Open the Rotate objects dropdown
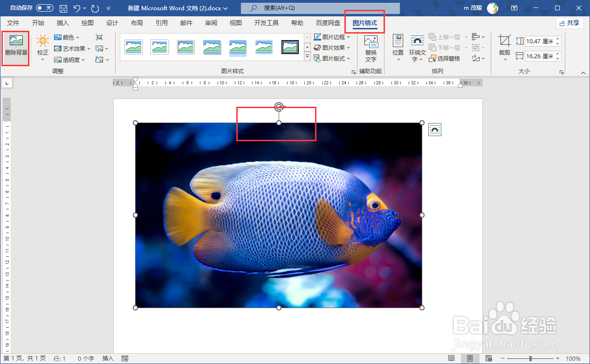Image resolution: width=590 pixels, height=364 pixels. tap(478, 58)
